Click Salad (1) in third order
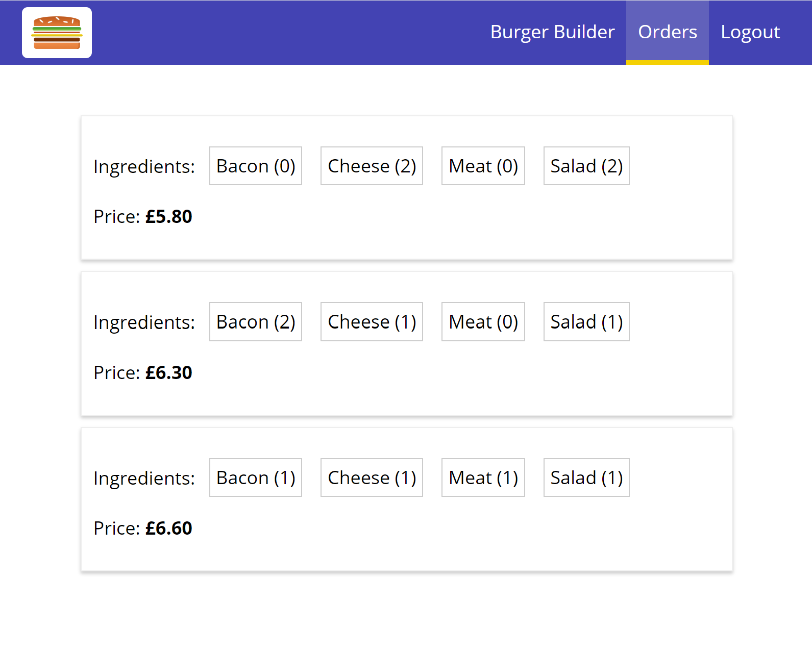Image resolution: width=812 pixels, height=653 pixels. pos(586,478)
